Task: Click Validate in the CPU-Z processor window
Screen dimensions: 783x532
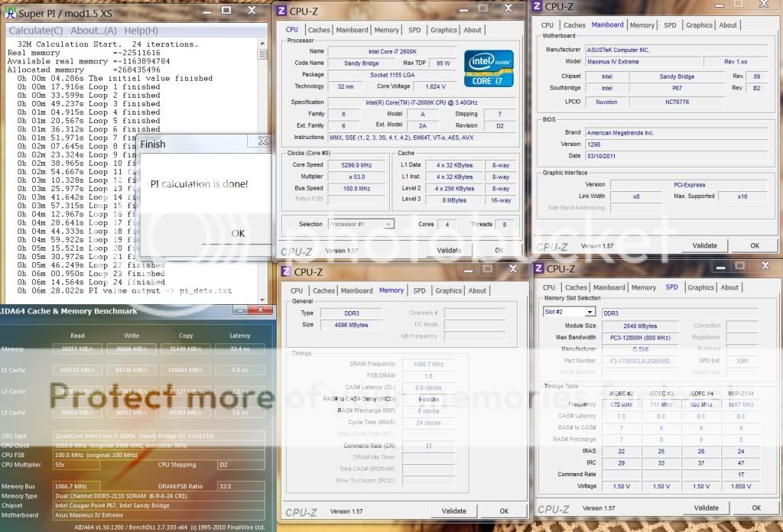Action: coord(449,250)
